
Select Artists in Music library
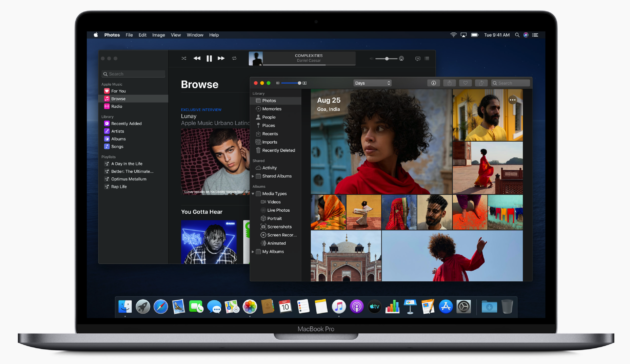click(x=133, y=131)
